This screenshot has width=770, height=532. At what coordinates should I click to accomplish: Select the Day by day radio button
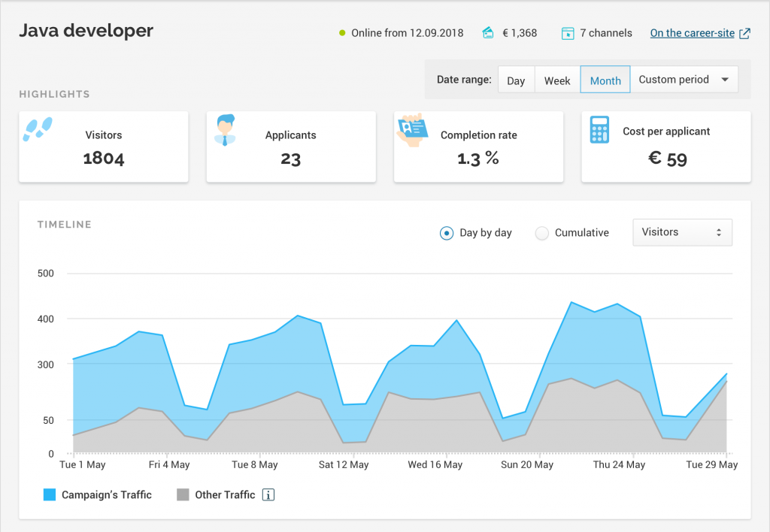click(447, 233)
